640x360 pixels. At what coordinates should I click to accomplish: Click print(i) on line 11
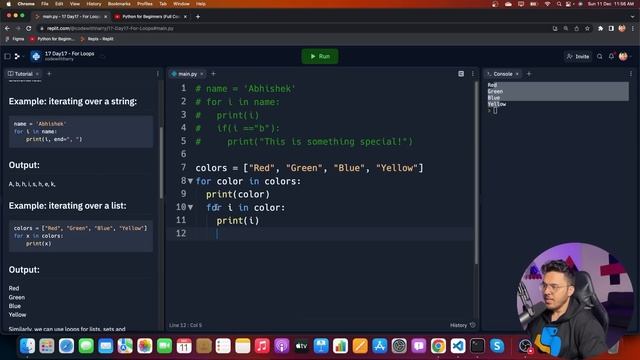238,221
